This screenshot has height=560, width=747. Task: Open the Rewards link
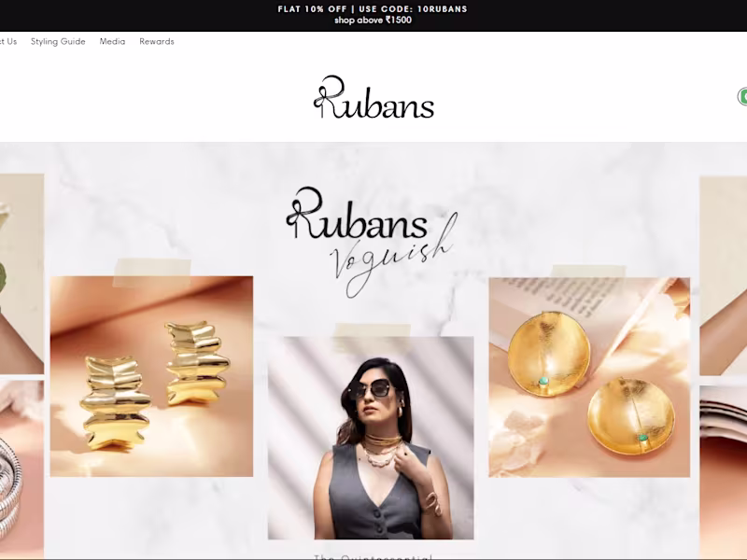[157, 41]
